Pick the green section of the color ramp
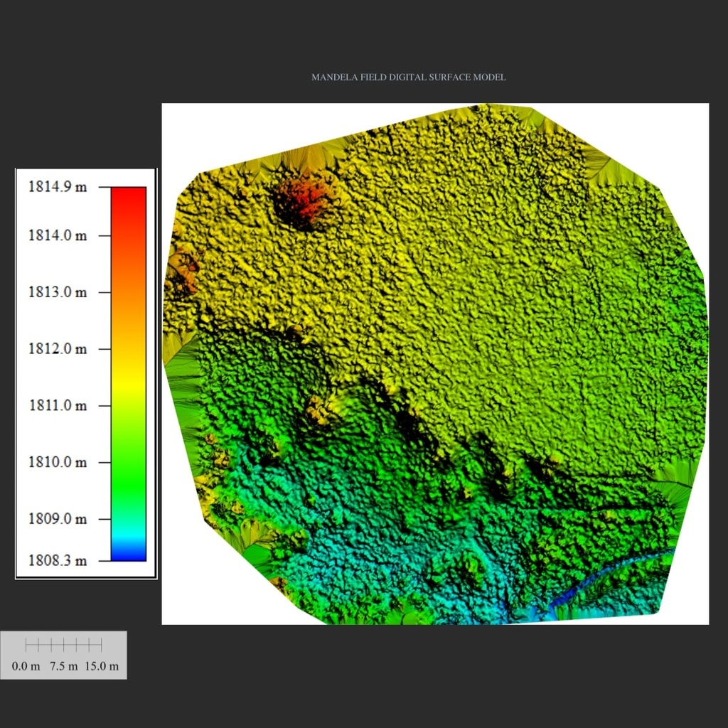The height and width of the screenshot is (728, 728). [129, 469]
